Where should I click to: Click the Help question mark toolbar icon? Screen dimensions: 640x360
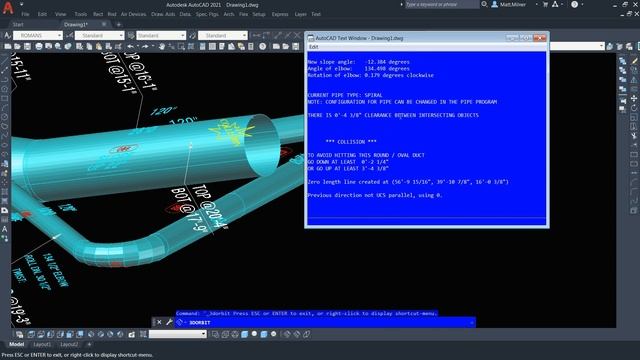click(262, 47)
